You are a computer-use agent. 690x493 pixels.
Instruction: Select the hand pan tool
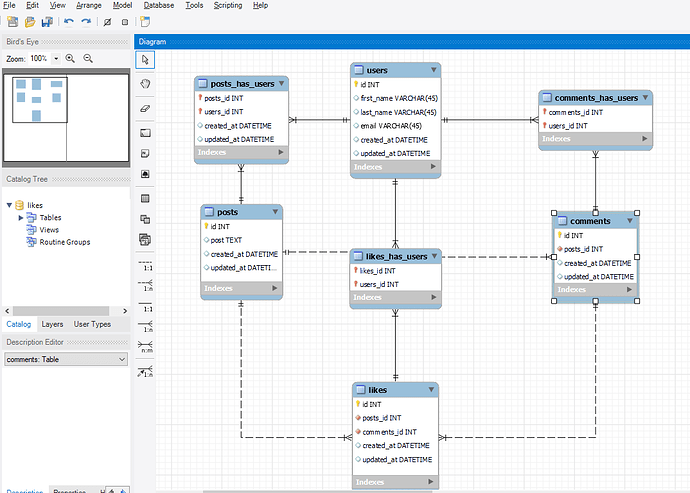point(145,84)
